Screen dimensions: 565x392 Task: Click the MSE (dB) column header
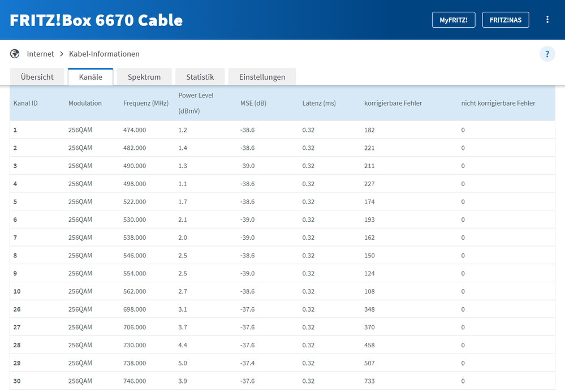click(253, 104)
